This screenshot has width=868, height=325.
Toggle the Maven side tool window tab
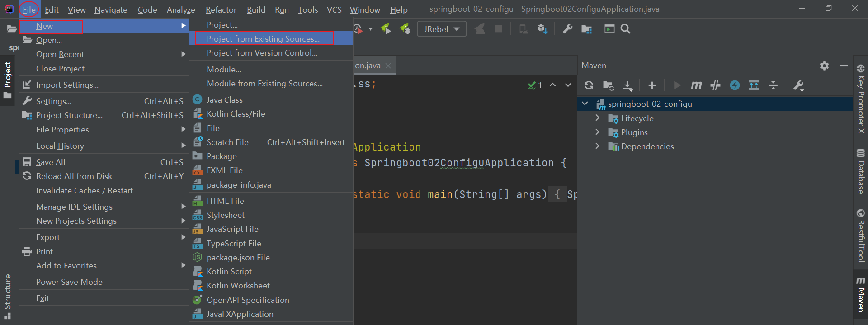click(x=860, y=294)
